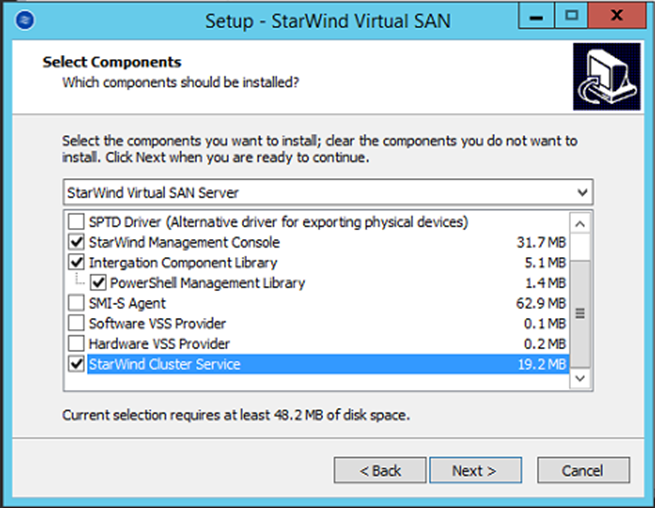Cancel the StarWind setup
This screenshot has width=655, height=508.
click(x=583, y=470)
